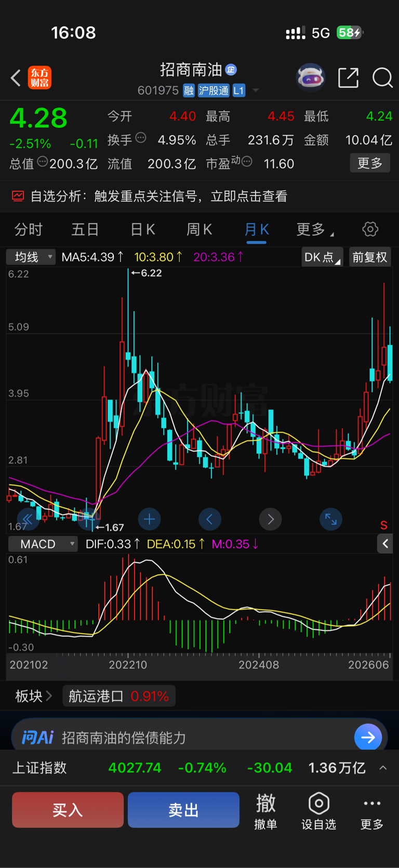Image resolution: width=399 pixels, height=868 pixels.
Task: Tap the 202408 date axis label
Action: [258, 665]
